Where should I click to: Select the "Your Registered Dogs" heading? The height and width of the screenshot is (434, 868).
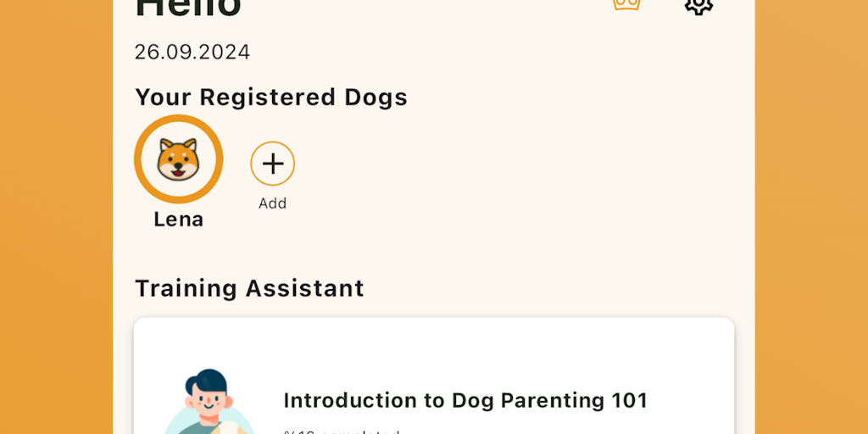coord(271,97)
